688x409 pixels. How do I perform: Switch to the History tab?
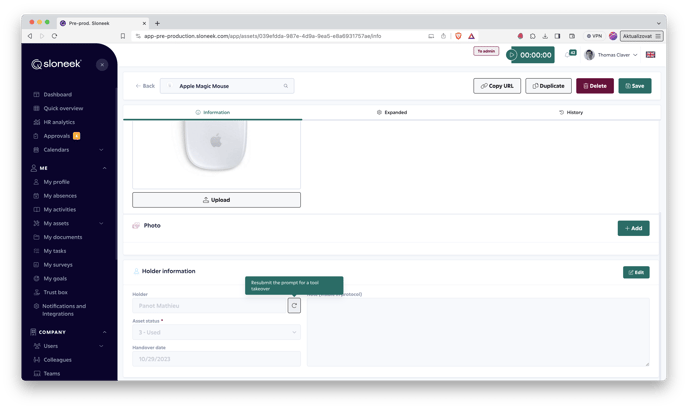571,112
